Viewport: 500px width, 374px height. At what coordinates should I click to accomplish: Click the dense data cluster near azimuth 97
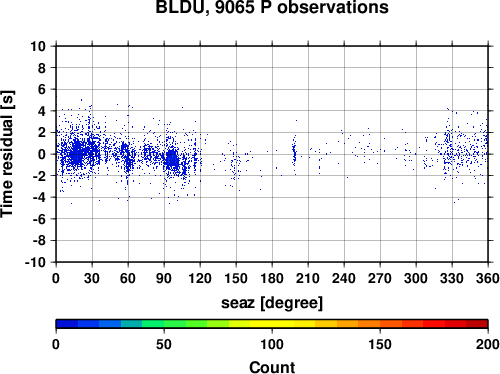[172, 160]
